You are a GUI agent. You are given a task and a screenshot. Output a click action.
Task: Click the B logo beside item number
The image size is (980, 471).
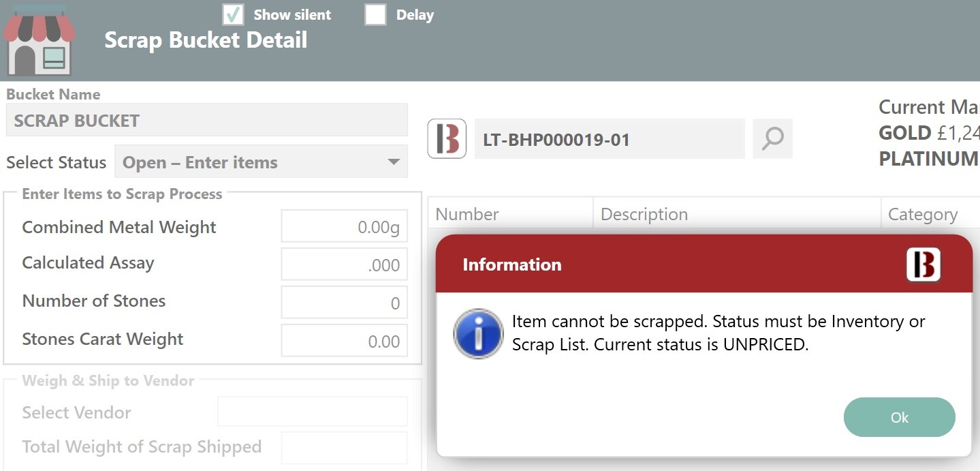tap(447, 139)
